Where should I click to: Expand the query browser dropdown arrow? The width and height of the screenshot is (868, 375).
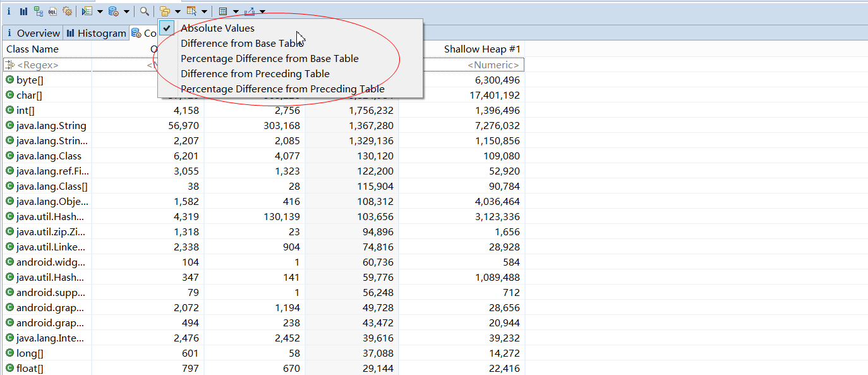pos(126,11)
